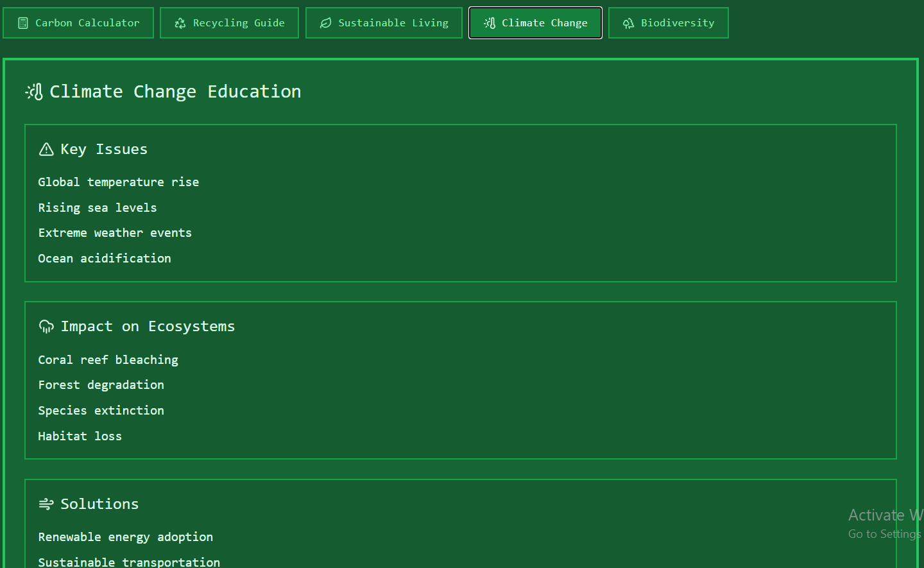
Task: Click the Key Issues heading
Action: point(104,150)
